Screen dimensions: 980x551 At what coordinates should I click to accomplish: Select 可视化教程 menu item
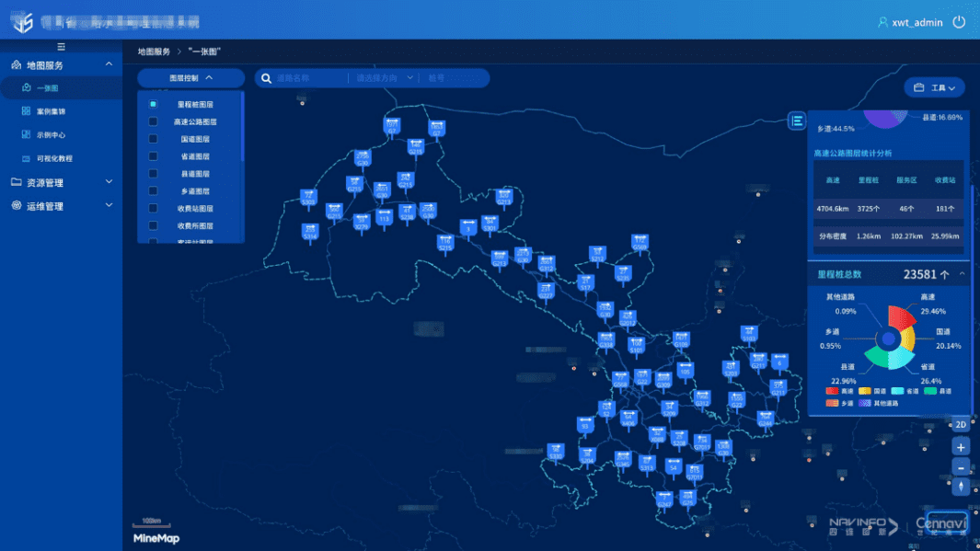coord(53,158)
